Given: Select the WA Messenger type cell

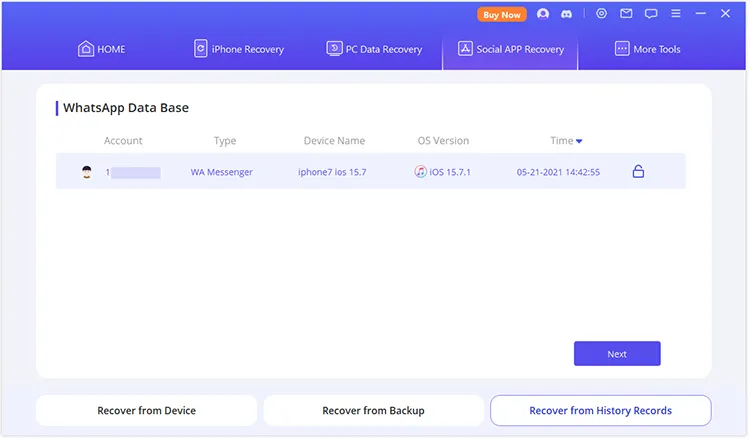Looking at the screenshot, I should click(x=221, y=172).
